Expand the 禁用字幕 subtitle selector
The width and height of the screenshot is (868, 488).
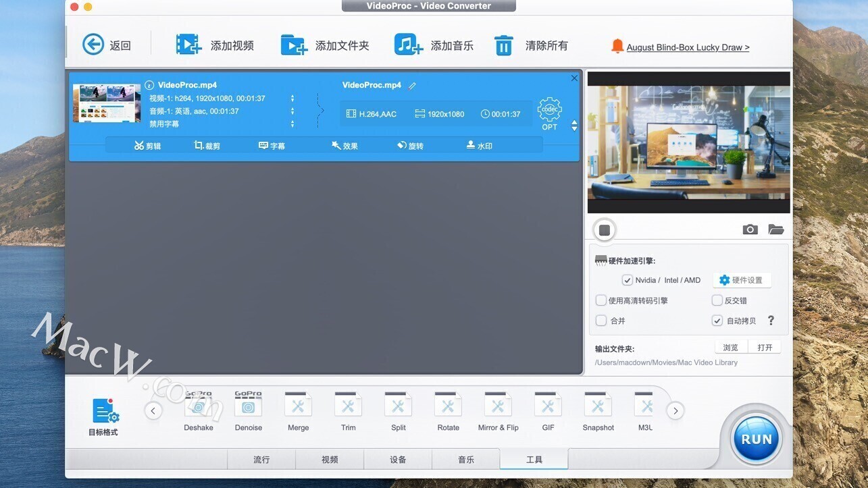292,124
